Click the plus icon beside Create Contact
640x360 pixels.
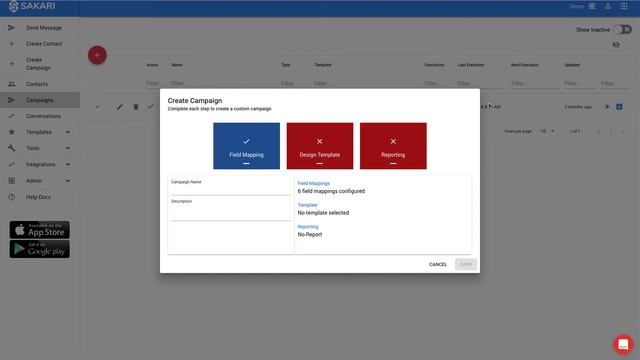click(x=11, y=44)
